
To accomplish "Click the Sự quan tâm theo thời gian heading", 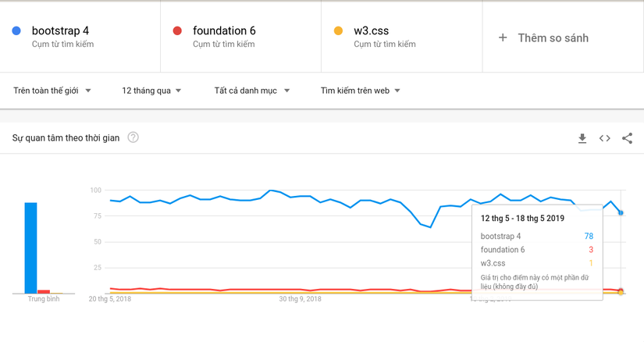I will pyautogui.click(x=66, y=137).
